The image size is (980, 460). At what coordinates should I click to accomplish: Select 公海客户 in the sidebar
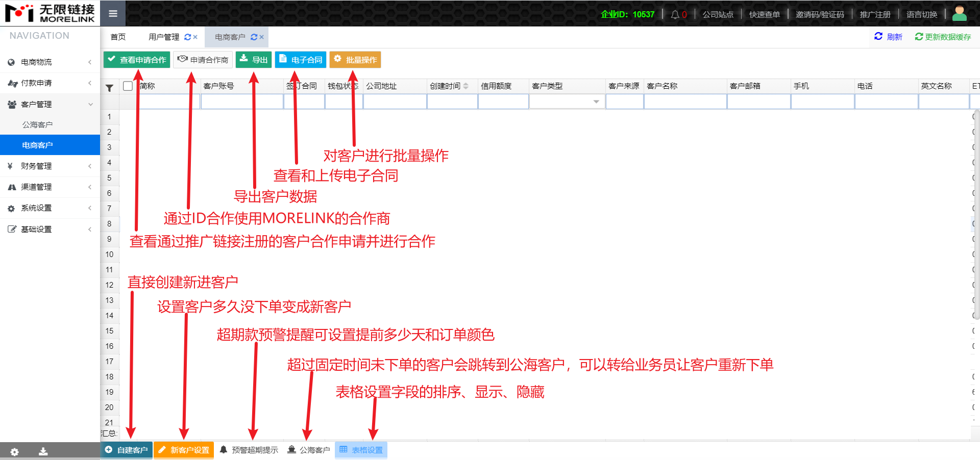[37, 124]
